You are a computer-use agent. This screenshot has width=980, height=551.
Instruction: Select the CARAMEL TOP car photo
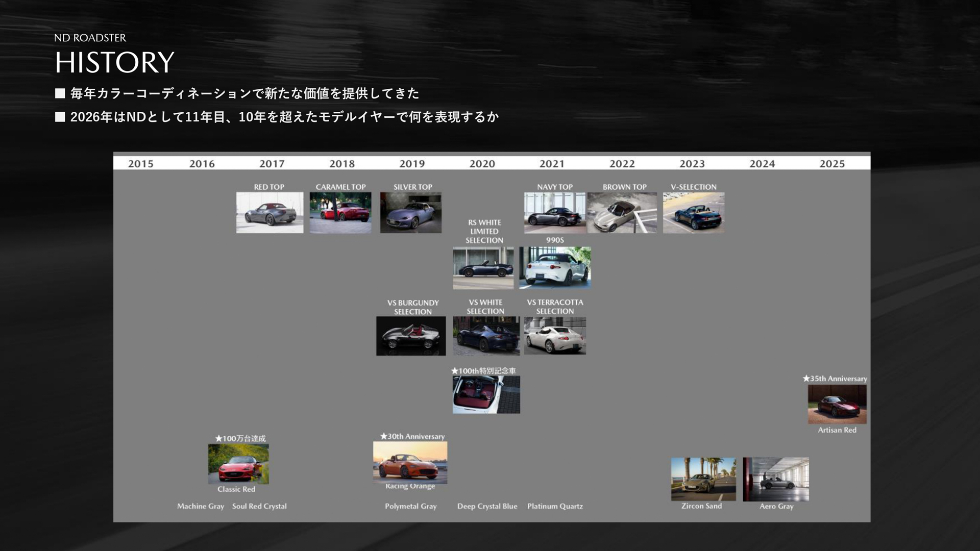[340, 213]
